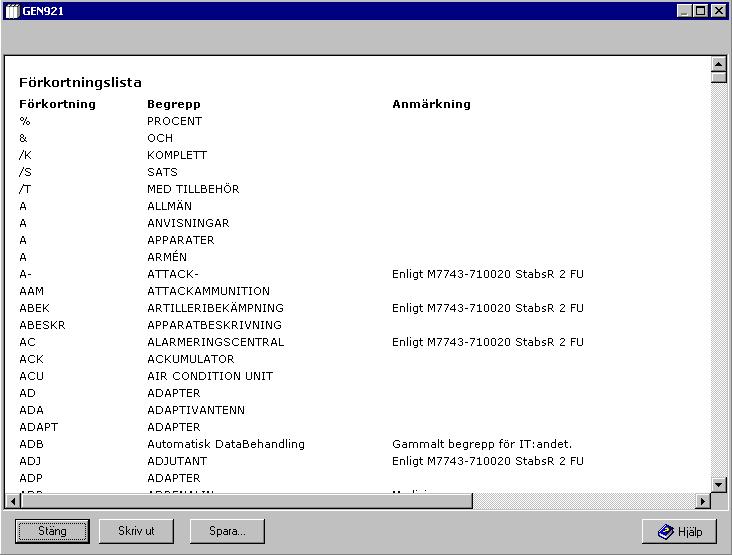Click the ACK abbreviation
Image resolution: width=732 pixels, height=555 pixels.
(x=31, y=359)
